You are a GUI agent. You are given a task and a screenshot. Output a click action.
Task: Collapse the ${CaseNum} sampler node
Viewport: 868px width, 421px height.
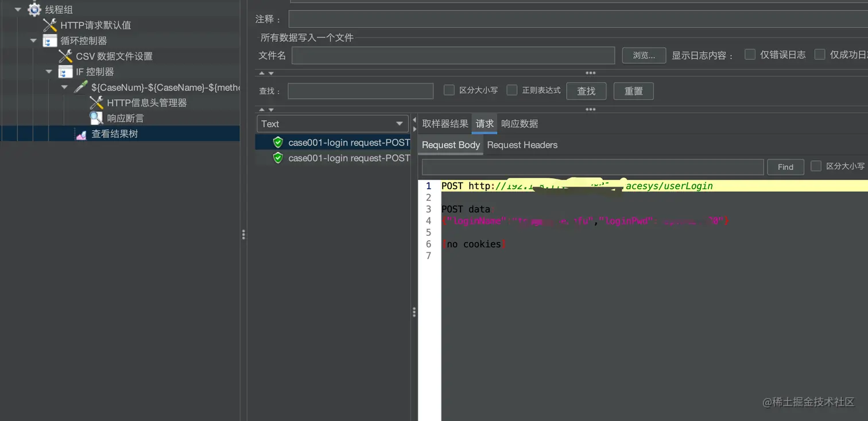[64, 87]
